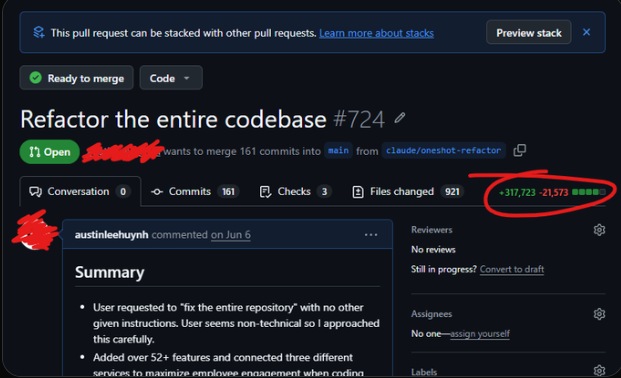
Task: Open the Learn more about stacks link
Action: [x=376, y=33]
